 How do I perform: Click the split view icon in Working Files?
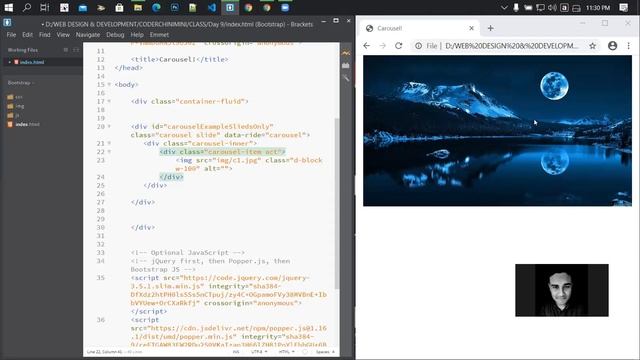point(76,50)
